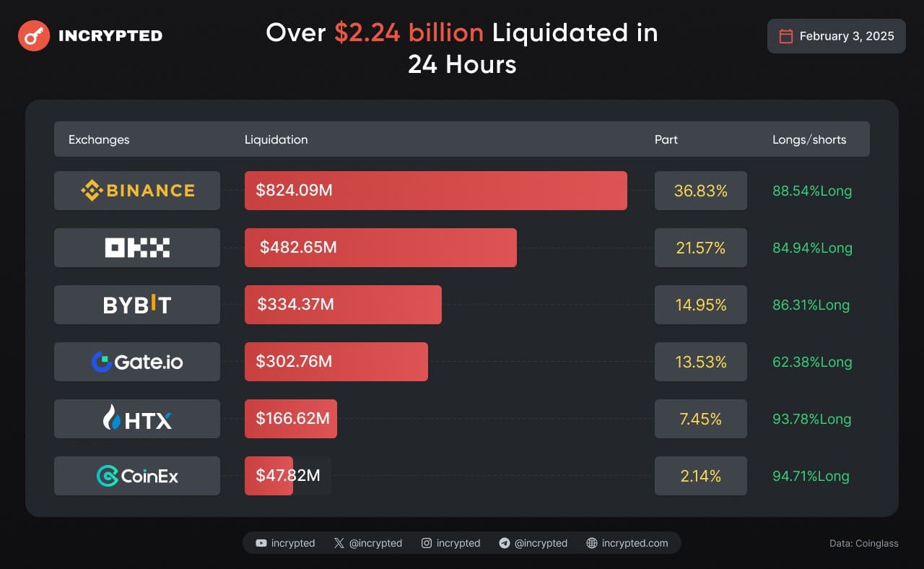Click the Longs/shorts column header

pyautogui.click(x=809, y=139)
